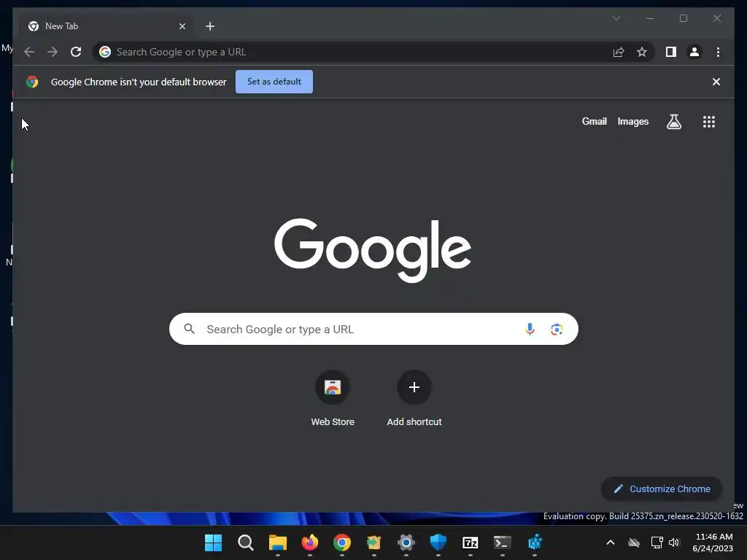Reload the current page
This screenshot has height=560, width=747.
tap(76, 52)
